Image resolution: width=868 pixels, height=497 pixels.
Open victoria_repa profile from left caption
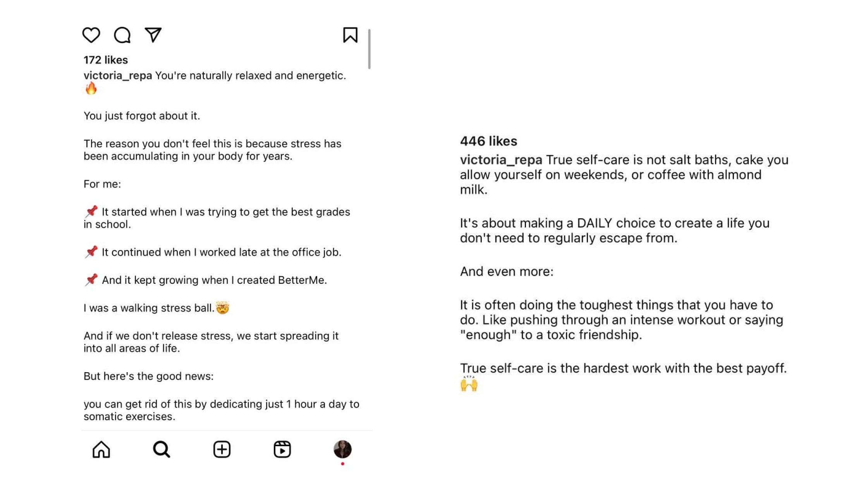click(x=118, y=75)
